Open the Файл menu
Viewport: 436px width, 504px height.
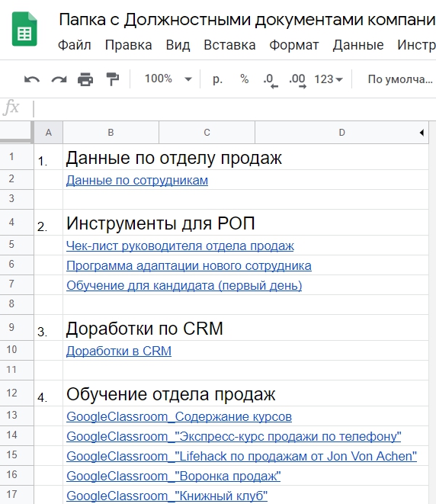point(74,45)
